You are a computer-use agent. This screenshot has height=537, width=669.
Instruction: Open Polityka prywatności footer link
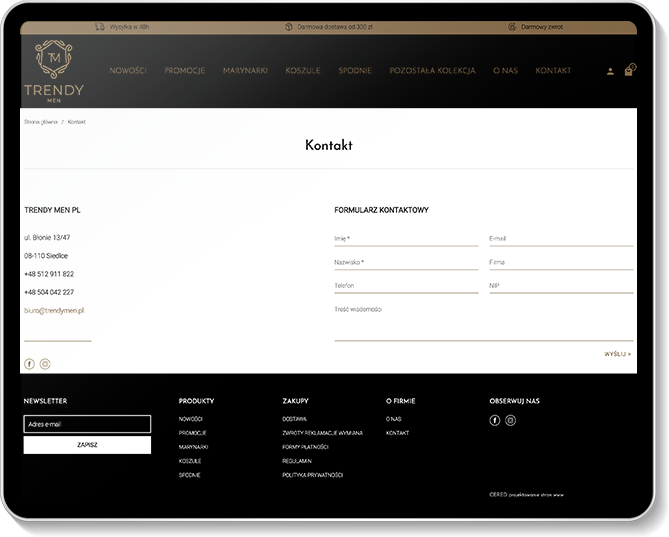[x=312, y=475]
